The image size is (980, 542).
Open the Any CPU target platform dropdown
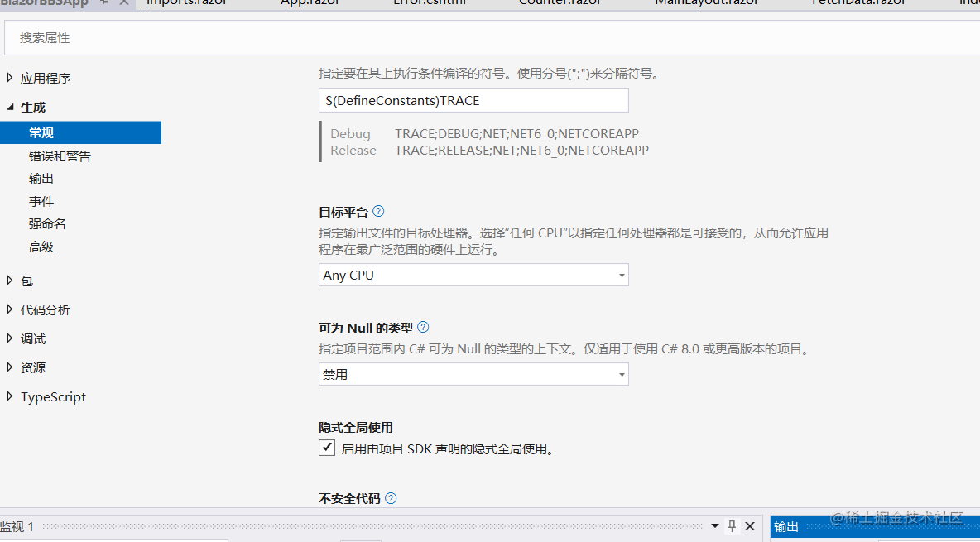(x=621, y=275)
